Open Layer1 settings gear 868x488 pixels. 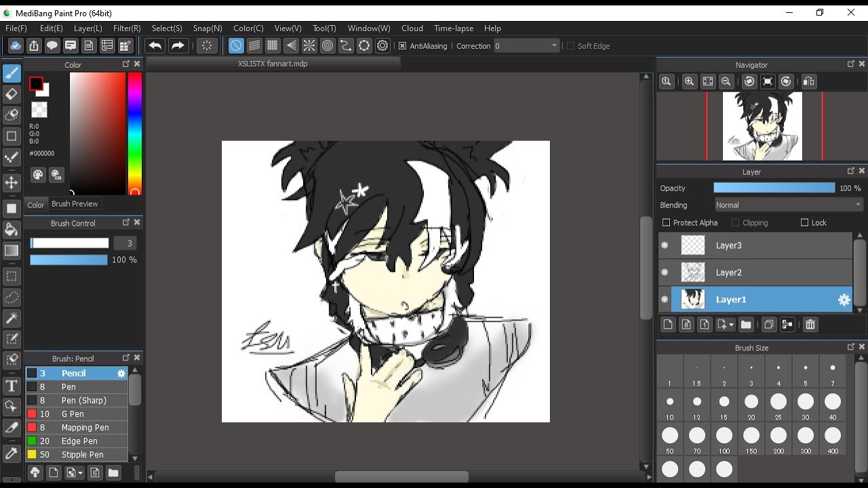844,300
